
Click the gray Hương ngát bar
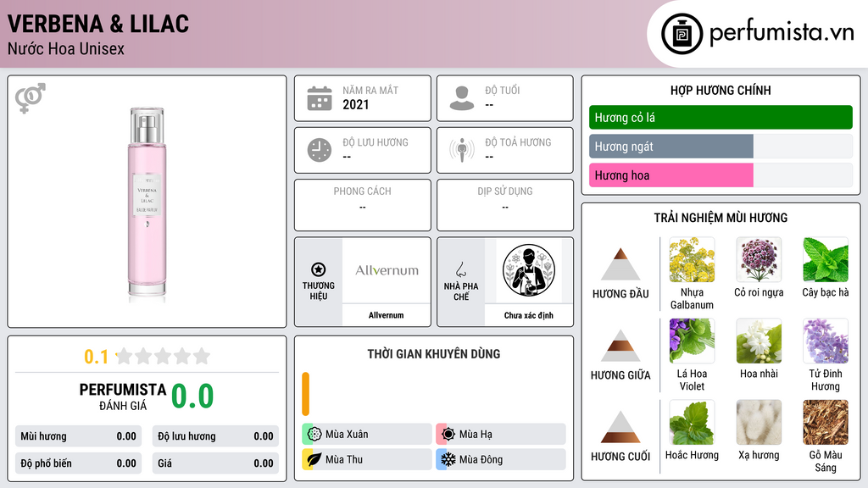click(671, 146)
